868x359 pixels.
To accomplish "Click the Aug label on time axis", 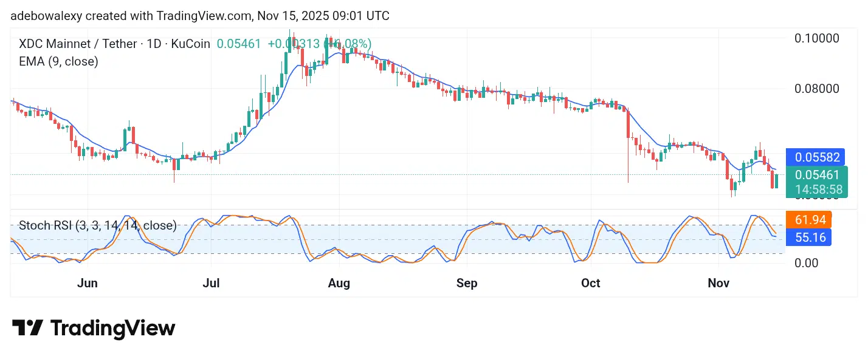I will (339, 284).
